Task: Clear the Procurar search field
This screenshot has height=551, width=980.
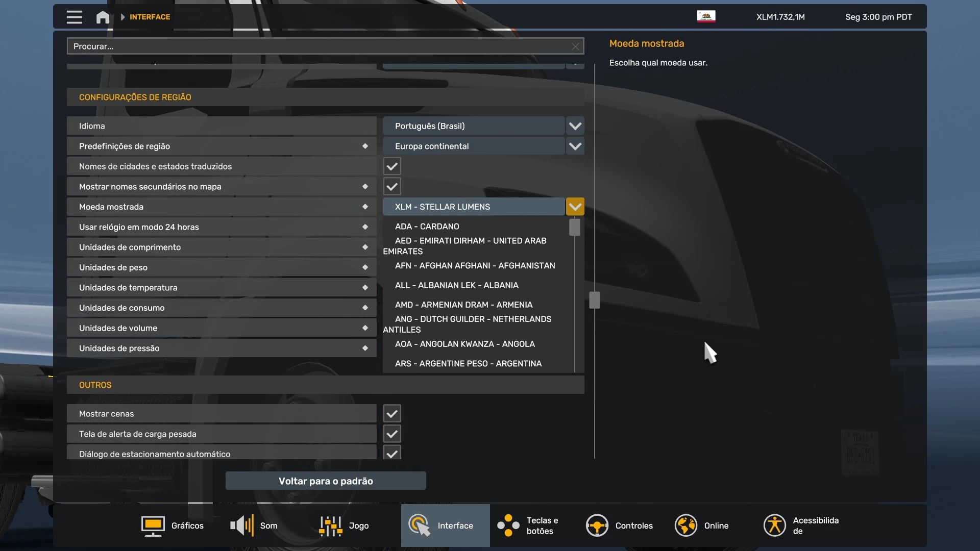Action: click(x=575, y=46)
